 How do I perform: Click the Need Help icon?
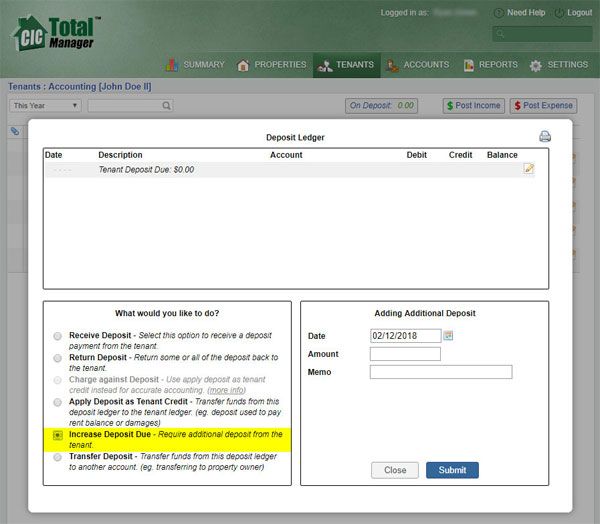[x=498, y=13]
